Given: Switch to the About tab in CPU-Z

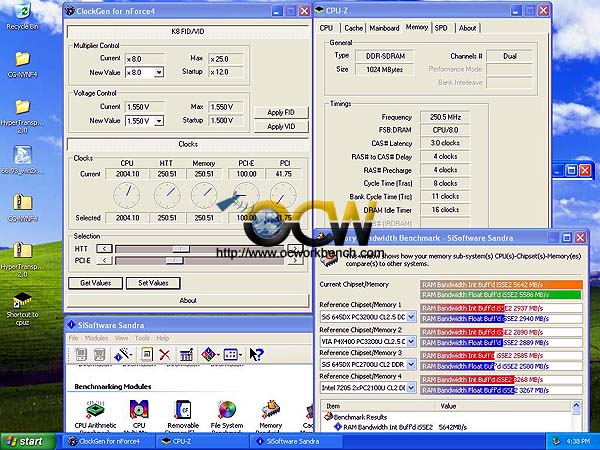Looking at the screenshot, I should coord(467,28).
